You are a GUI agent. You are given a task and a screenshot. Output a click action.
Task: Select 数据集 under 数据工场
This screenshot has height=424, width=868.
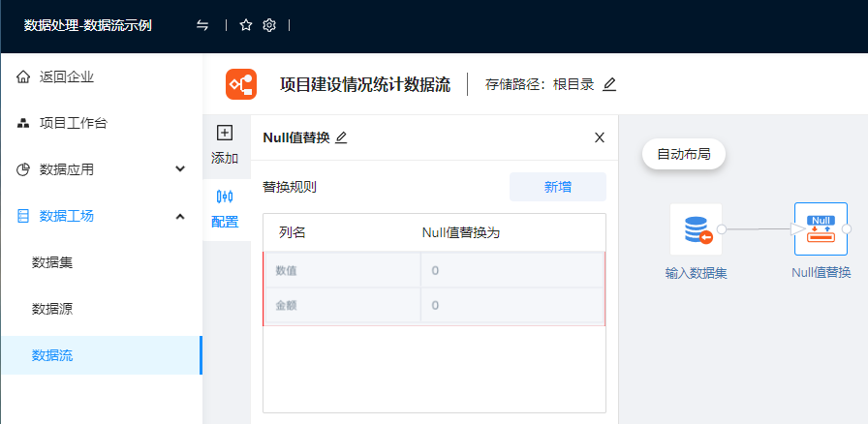point(52,262)
